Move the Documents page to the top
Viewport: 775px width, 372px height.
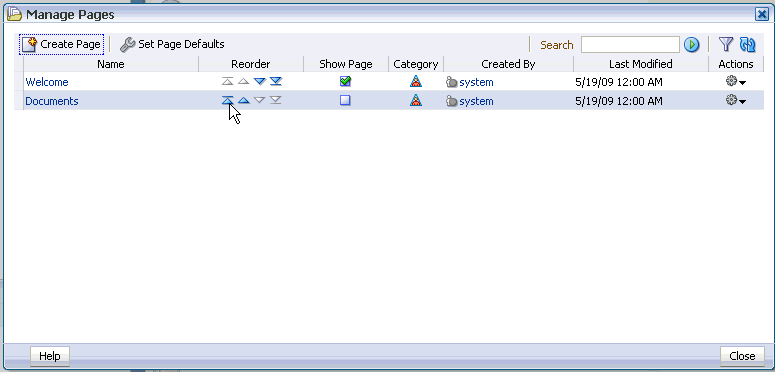[x=227, y=100]
